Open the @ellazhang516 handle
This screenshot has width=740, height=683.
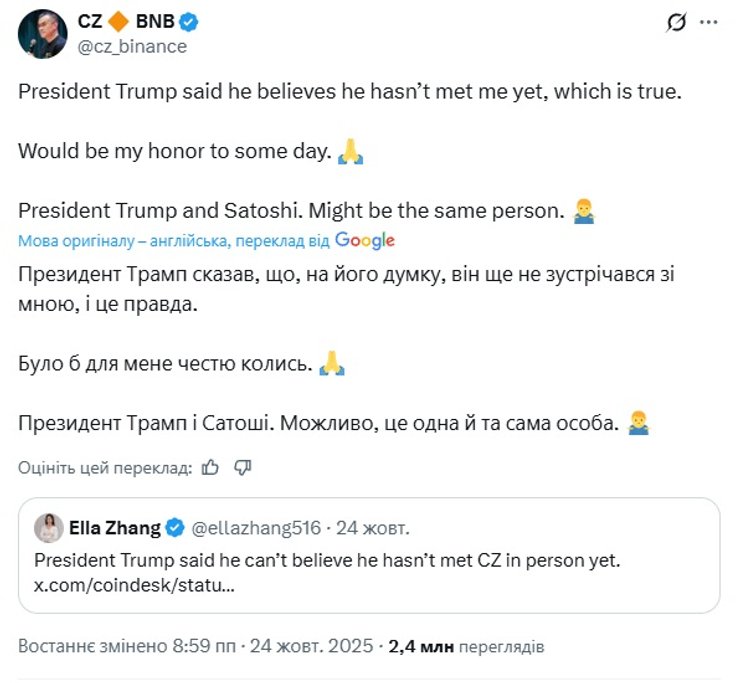pyautogui.click(x=258, y=527)
